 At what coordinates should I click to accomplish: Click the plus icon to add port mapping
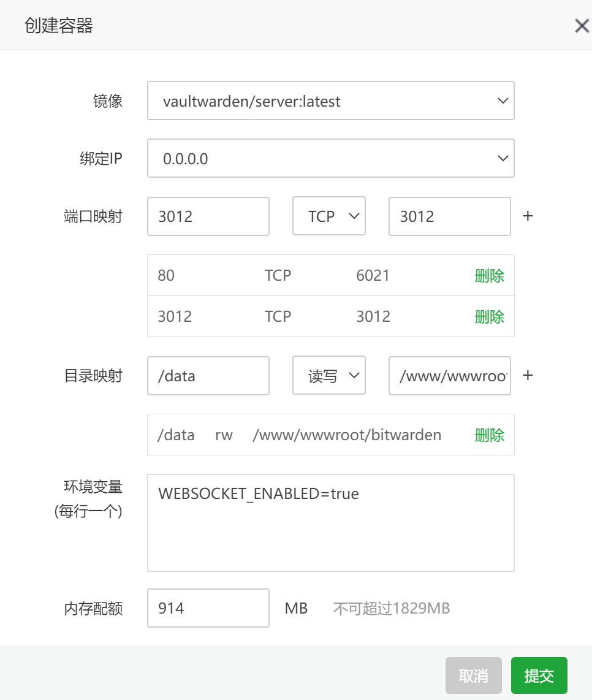click(527, 216)
